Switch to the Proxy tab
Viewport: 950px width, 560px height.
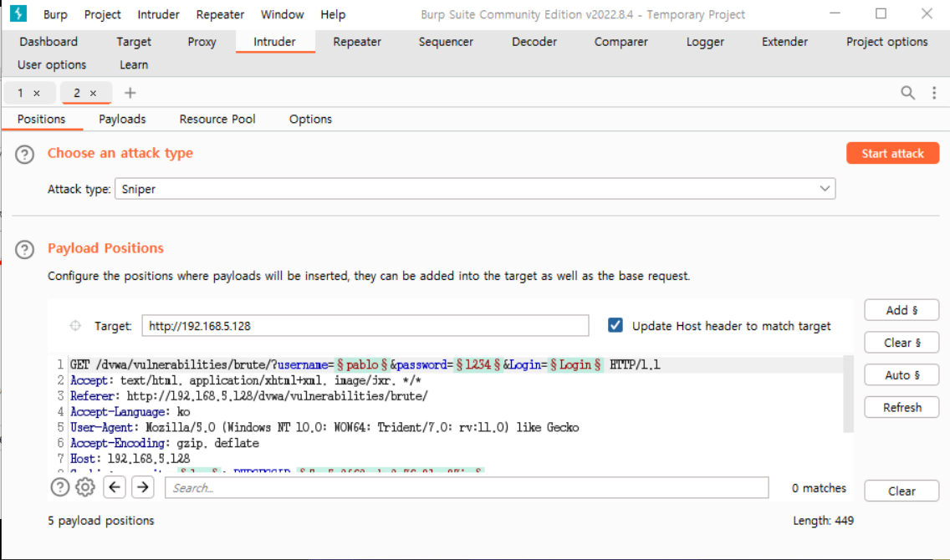tap(202, 42)
